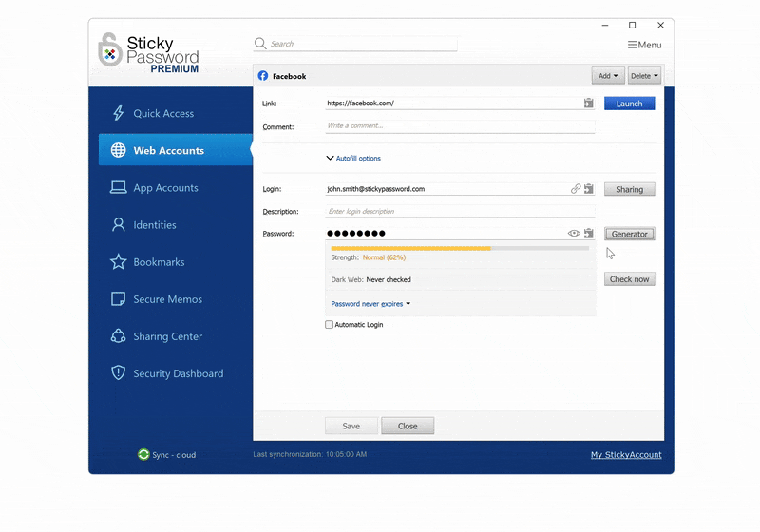Enable the Automatic Login checkbox
Screen dimensions: 760x532
coord(330,325)
